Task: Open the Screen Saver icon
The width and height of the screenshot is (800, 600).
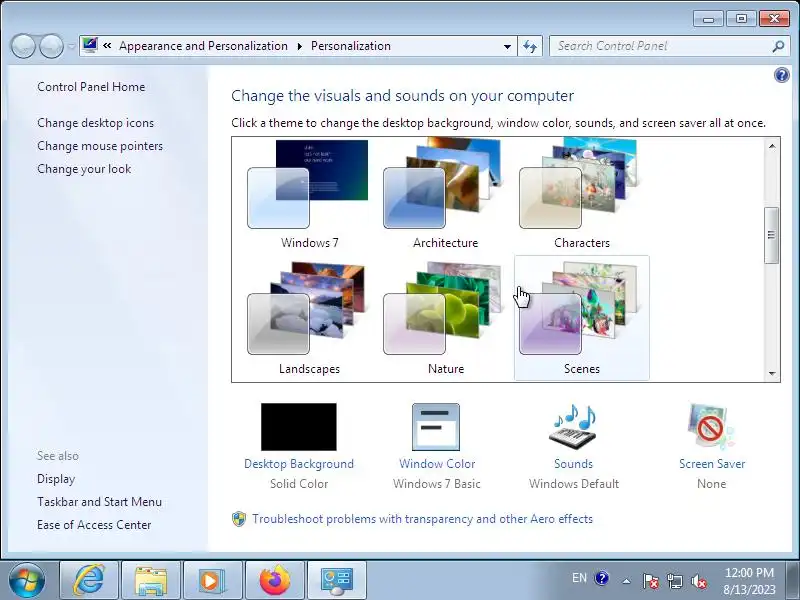Action: [x=711, y=427]
